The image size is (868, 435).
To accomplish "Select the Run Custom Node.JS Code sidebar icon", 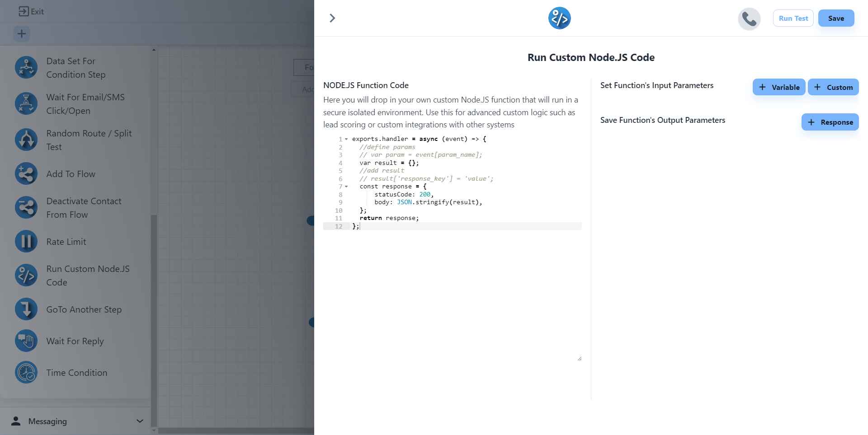I will pos(26,276).
